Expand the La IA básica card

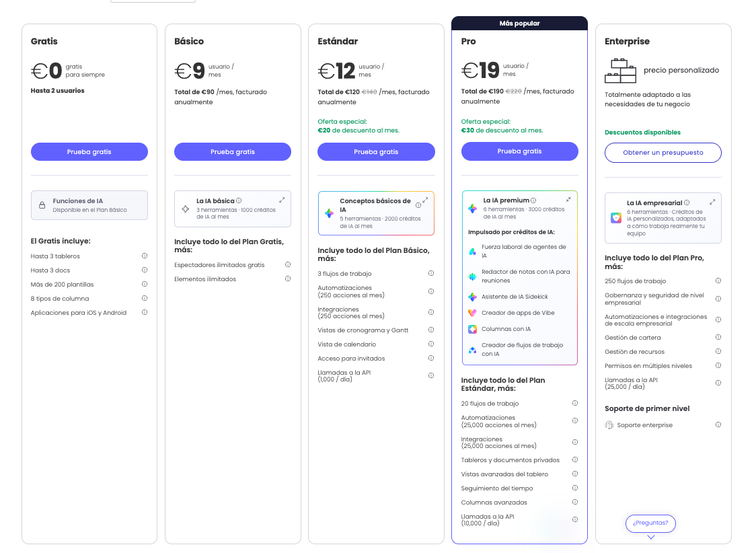[x=282, y=200]
